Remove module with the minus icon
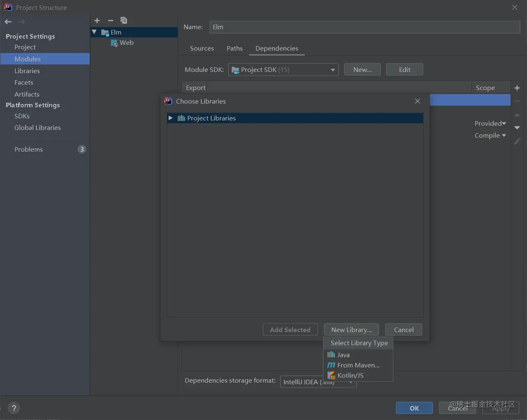This screenshot has width=527, height=420. tap(110, 21)
